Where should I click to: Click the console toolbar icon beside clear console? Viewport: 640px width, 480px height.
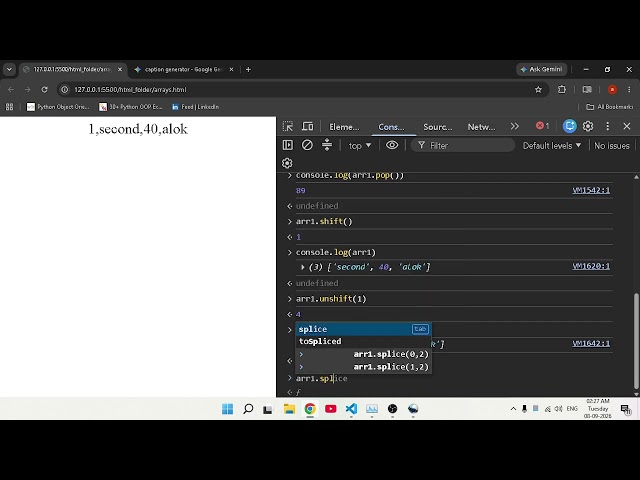327,145
